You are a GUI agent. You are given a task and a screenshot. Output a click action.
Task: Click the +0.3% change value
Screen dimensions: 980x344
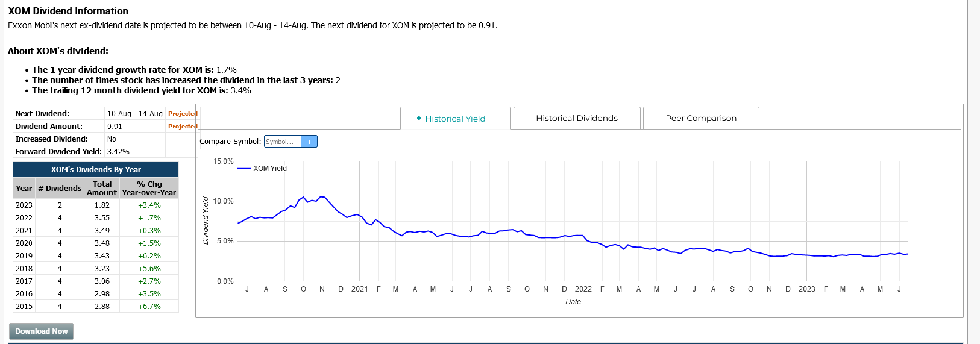click(x=149, y=231)
